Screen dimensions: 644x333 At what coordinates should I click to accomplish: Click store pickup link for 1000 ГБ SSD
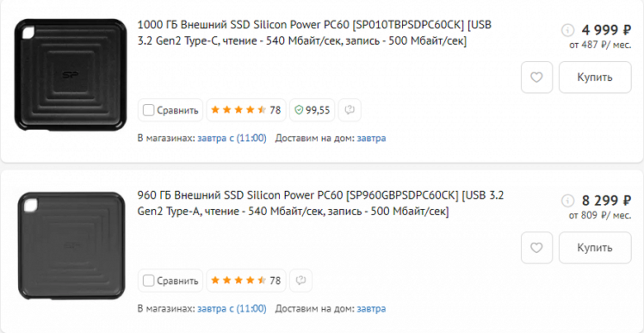[232, 138]
